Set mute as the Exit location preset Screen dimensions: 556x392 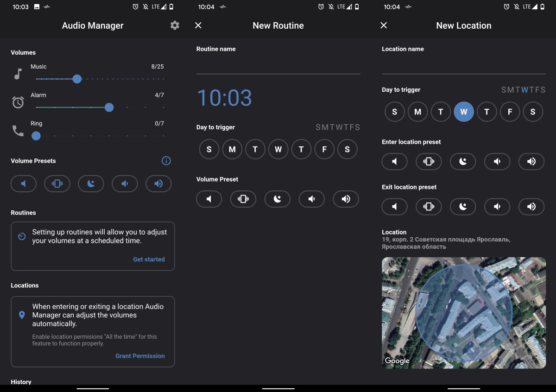coord(394,207)
